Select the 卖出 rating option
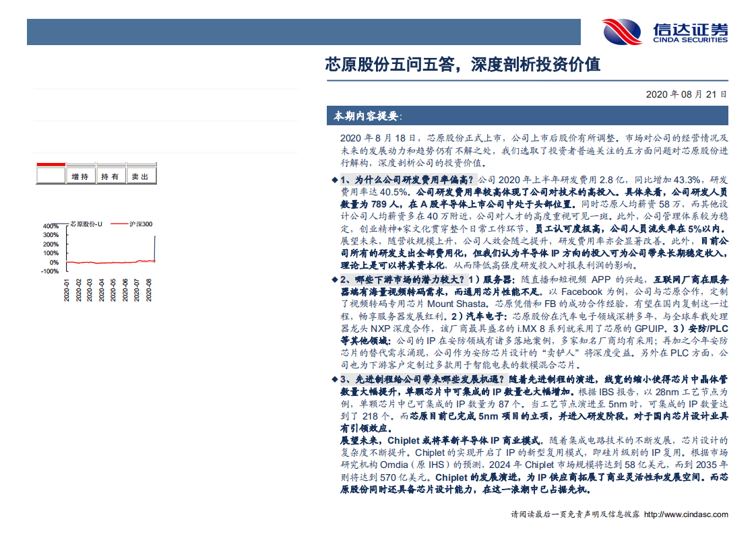756x534 pixels. coord(139,176)
